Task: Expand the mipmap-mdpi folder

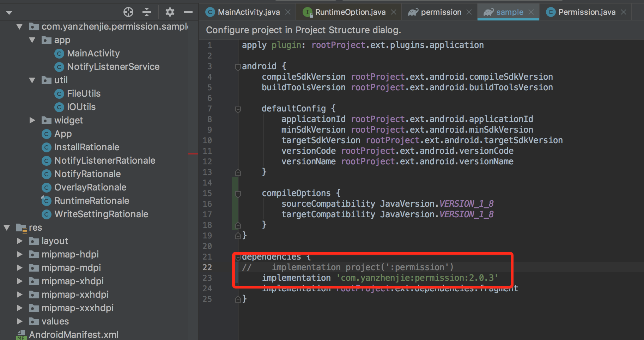Action: [x=19, y=268]
